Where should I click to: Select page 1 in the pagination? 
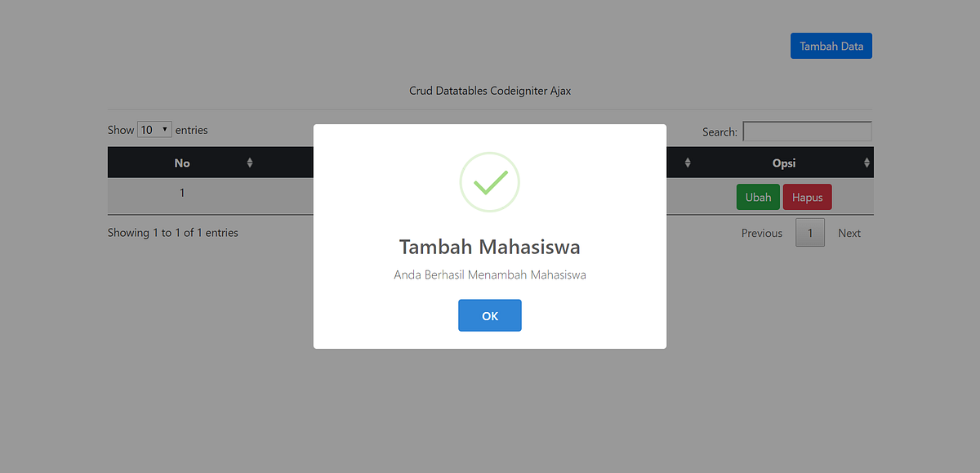click(x=809, y=232)
